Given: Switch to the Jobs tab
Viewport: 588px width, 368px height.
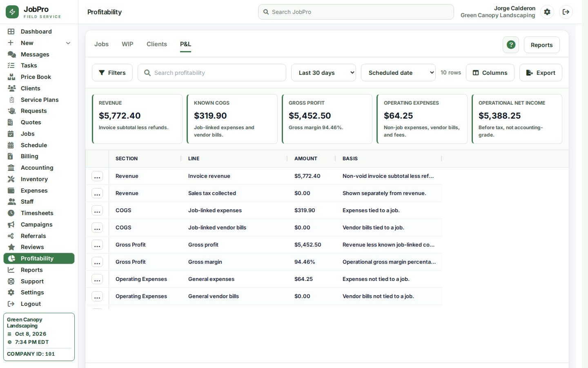Looking at the screenshot, I should pos(101,44).
